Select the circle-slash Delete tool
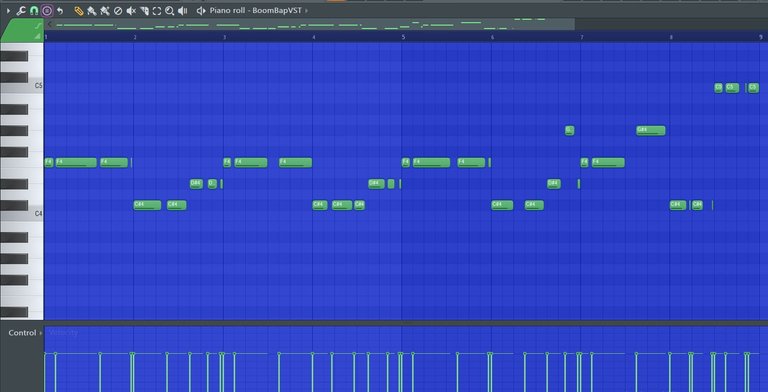The height and width of the screenshot is (392, 768). 118,11
